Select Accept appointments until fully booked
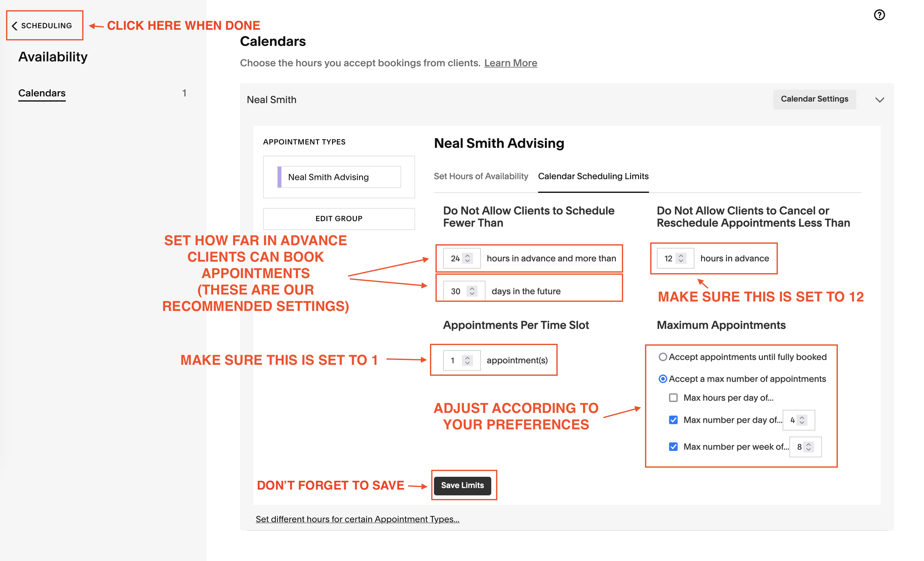Viewport: 924px width, 561px height. [663, 357]
